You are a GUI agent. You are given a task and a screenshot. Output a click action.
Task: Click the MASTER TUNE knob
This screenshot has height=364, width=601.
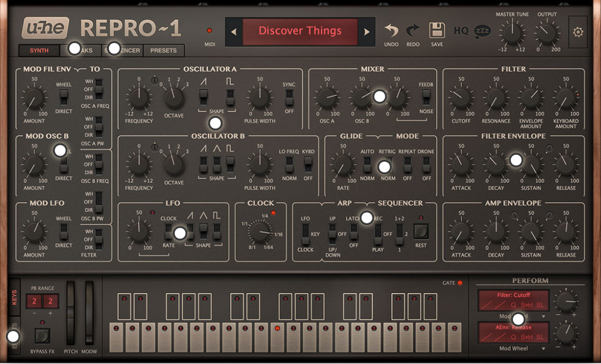(512, 33)
